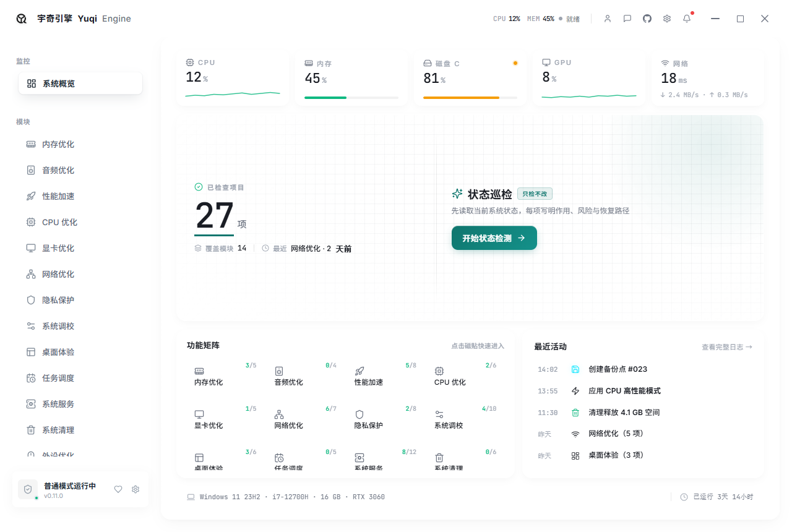Click the lightning icon of 应用 CPU entry
The width and height of the screenshot is (792, 532).
[x=575, y=391]
